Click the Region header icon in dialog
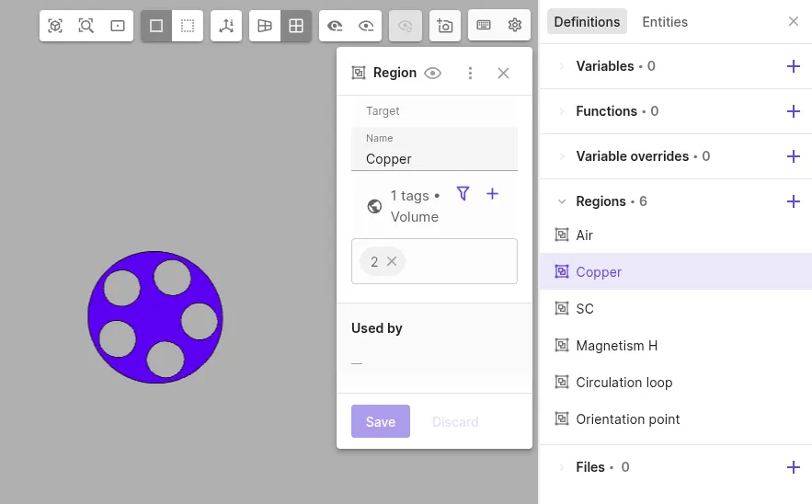The height and width of the screenshot is (504, 812). [x=359, y=73]
